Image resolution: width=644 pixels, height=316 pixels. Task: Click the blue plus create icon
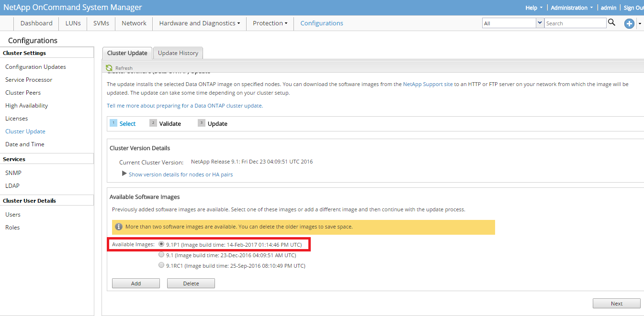point(629,23)
